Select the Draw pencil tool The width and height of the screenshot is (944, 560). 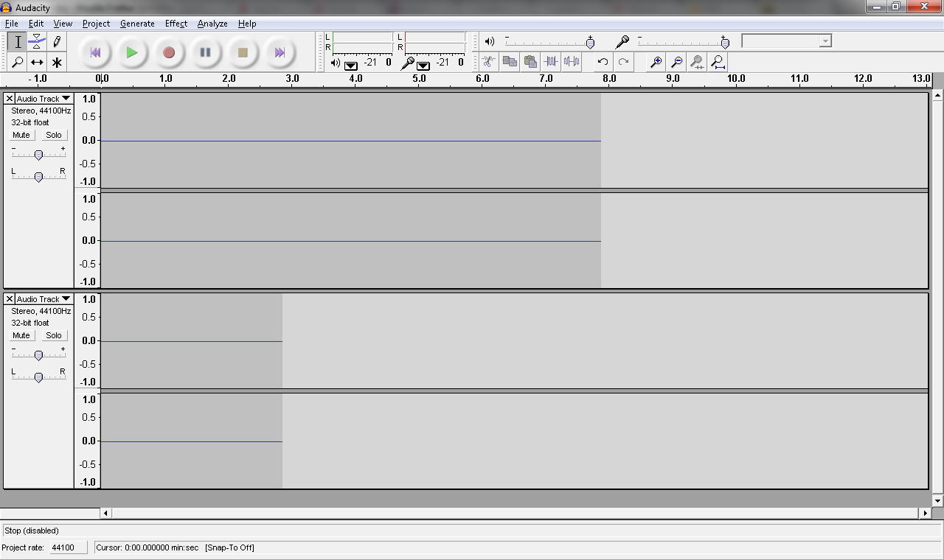[x=57, y=42]
